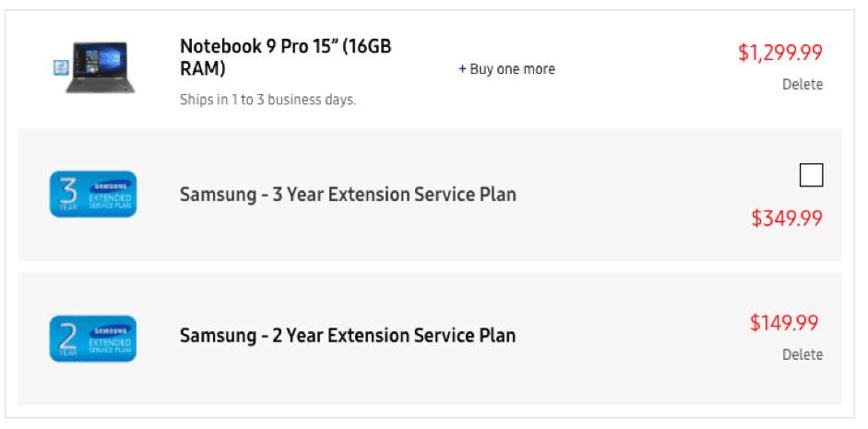Click the 2 Year extended service plan badge
This screenshot has width=868, height=429.
point(92,339)
